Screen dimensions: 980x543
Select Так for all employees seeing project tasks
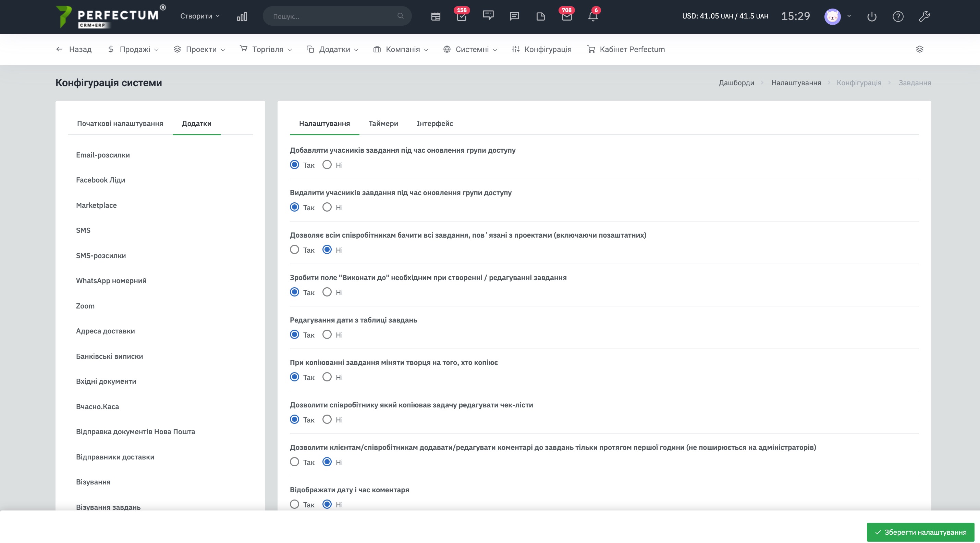tap(294, 250)
